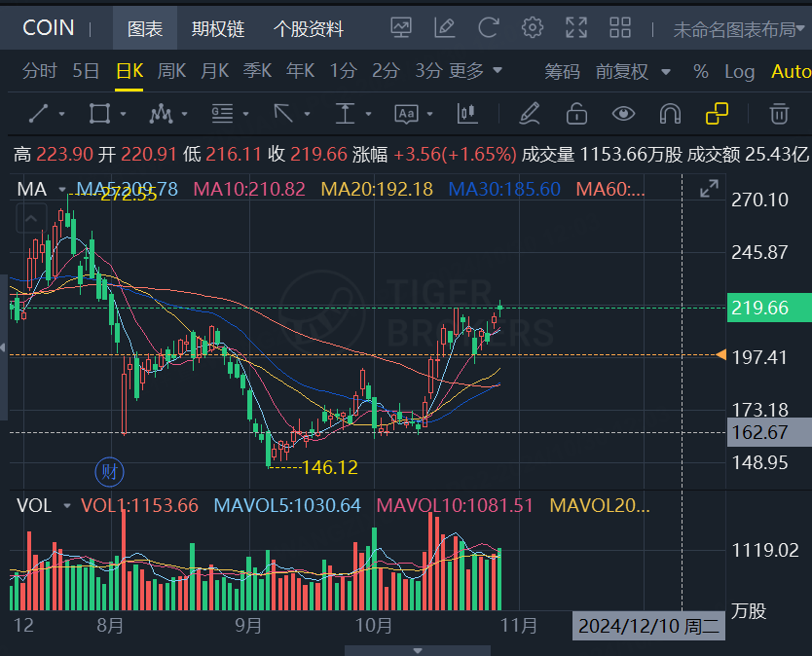The width and height of the screenshot is (812, 656).
Task: Open the chart settings gear
Action: coord(532,27)
